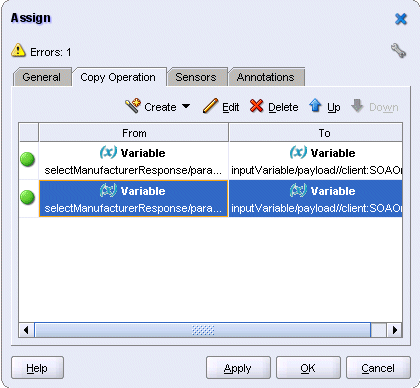
Task: Click the Apply button
Action: coord(238,368)
